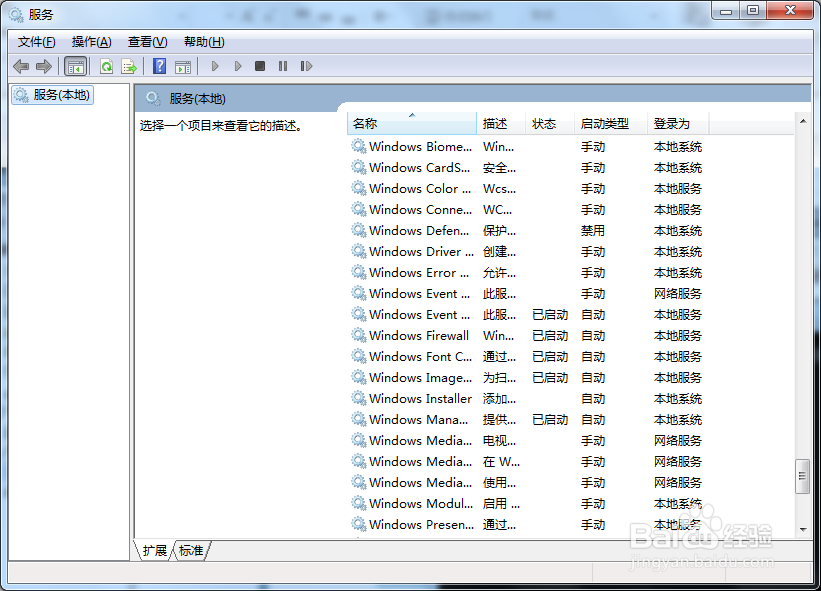Select the Windows Modul... service
Viewport: 821px width, 591px height.
pyautogui.click(x=420, y=503)
